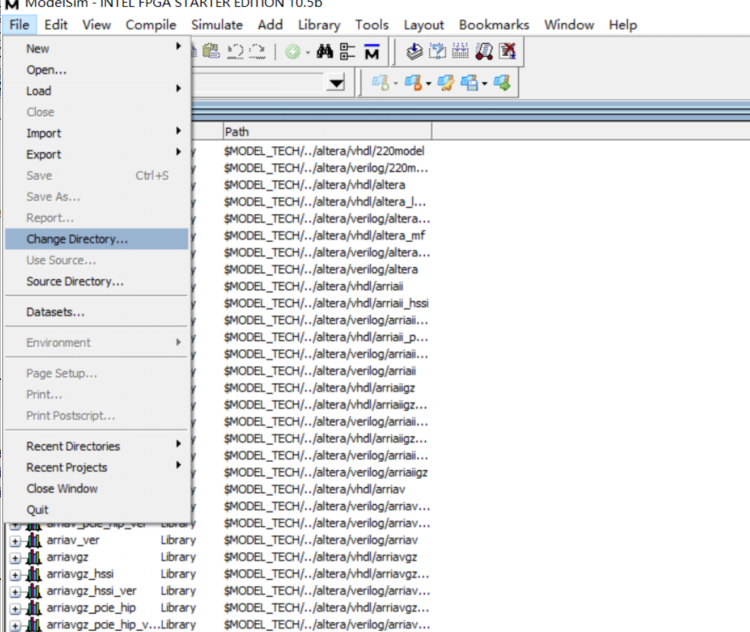Open the Bookmarks menu
The height and width of the screenshot is (632, 750).
494,25
